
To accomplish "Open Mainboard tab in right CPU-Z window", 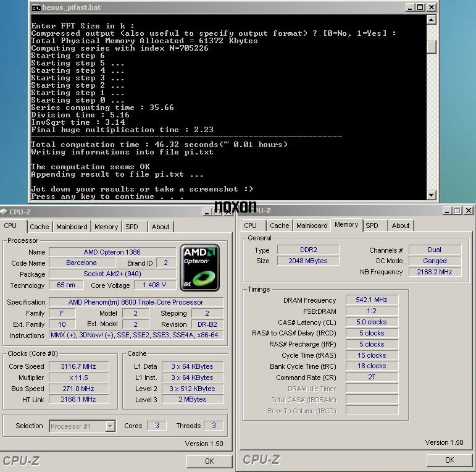I will point(312,225).
